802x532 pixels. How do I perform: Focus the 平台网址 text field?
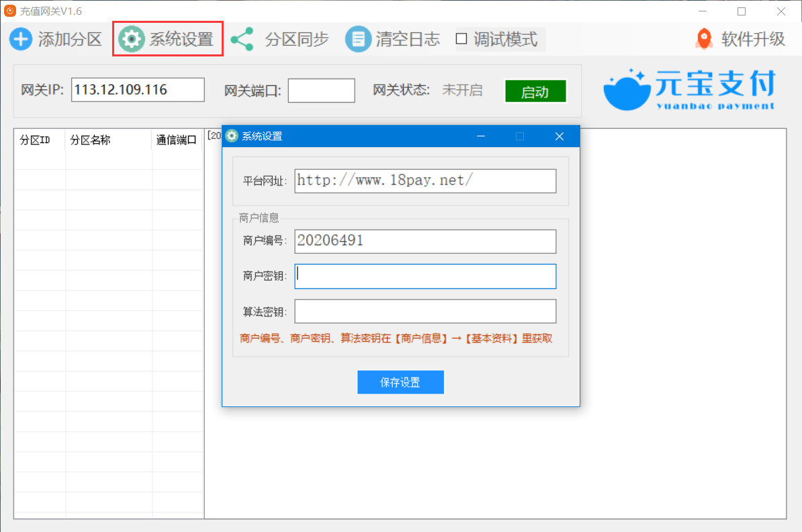(x=425, y=181)
